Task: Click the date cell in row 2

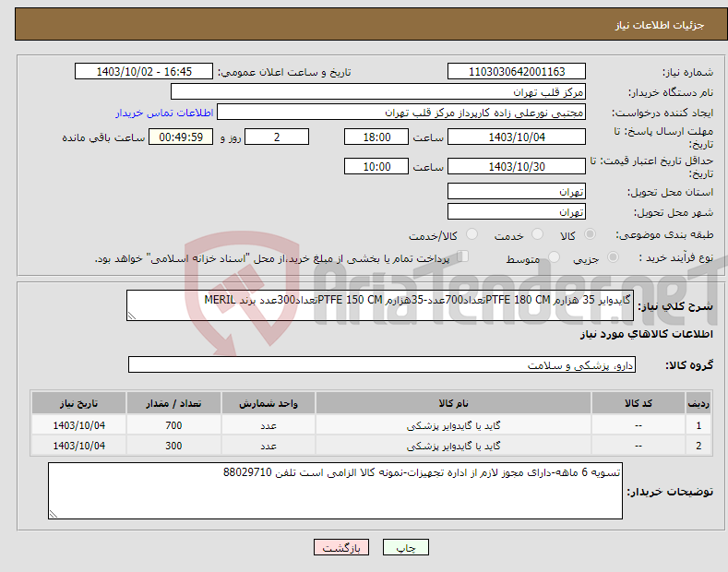Action: click(79, 446)
